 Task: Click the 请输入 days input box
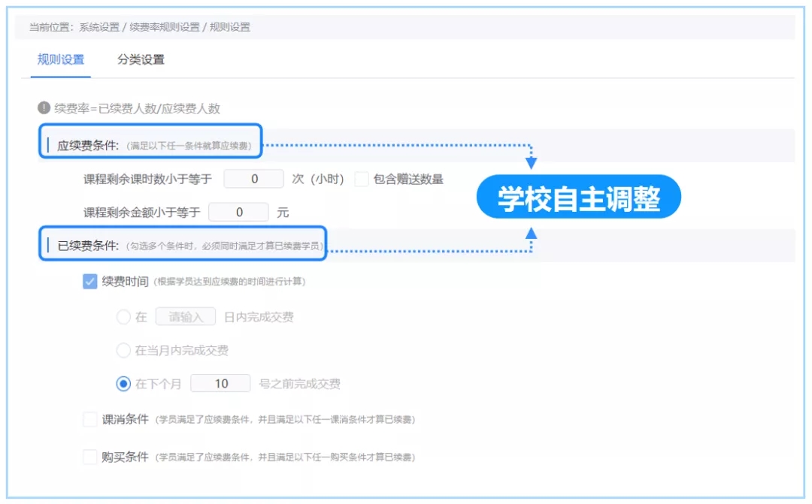[x=186, y=317]
